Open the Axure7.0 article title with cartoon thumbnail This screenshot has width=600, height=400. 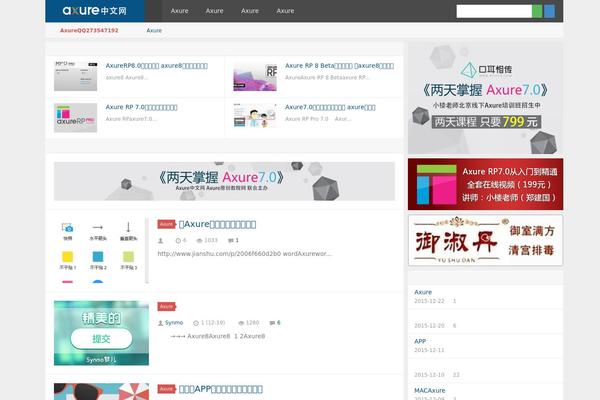[x=330, y=107]
